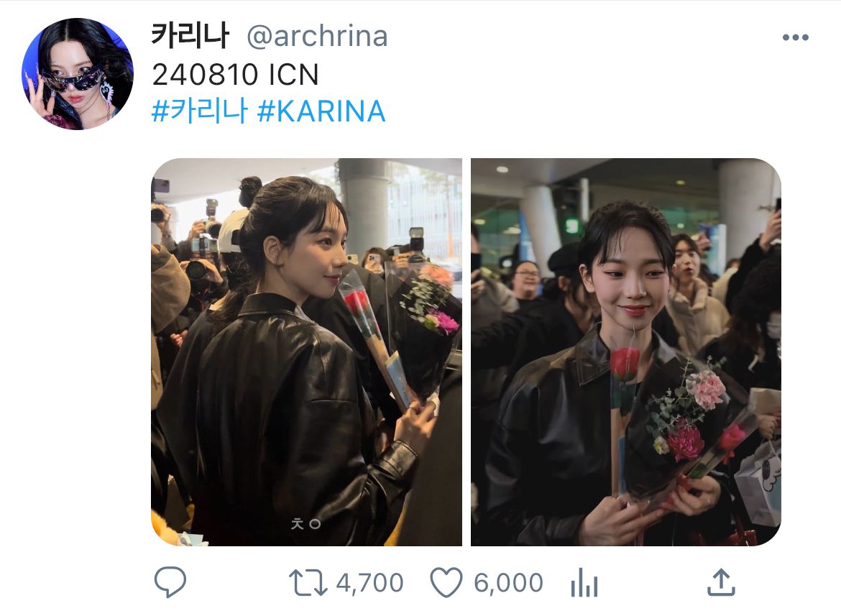Retweet using the arrows icon

pos(308,583)
